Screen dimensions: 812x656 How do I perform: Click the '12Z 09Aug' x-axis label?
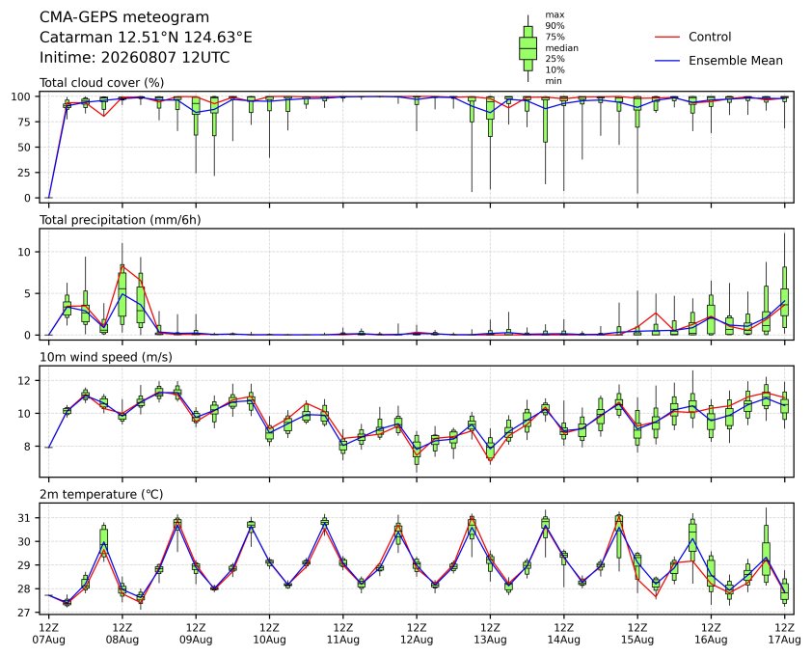[196, 634]
